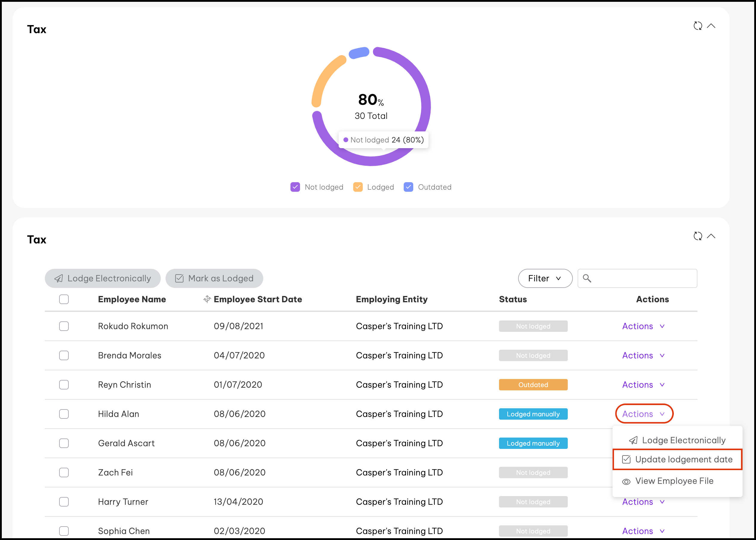The image size is (756, 540).
Task: Click the eye icon for View Employee File
Action: (x=626, y=482)
